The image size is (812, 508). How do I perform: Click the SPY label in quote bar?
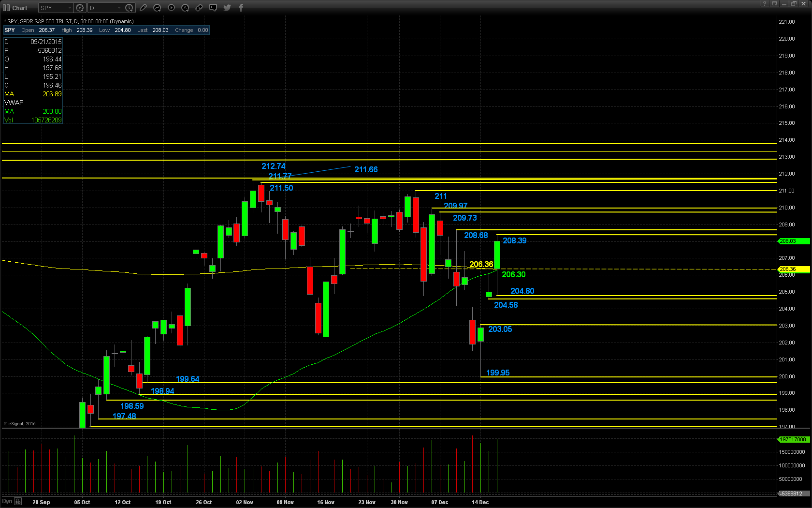tap(10, 30)
